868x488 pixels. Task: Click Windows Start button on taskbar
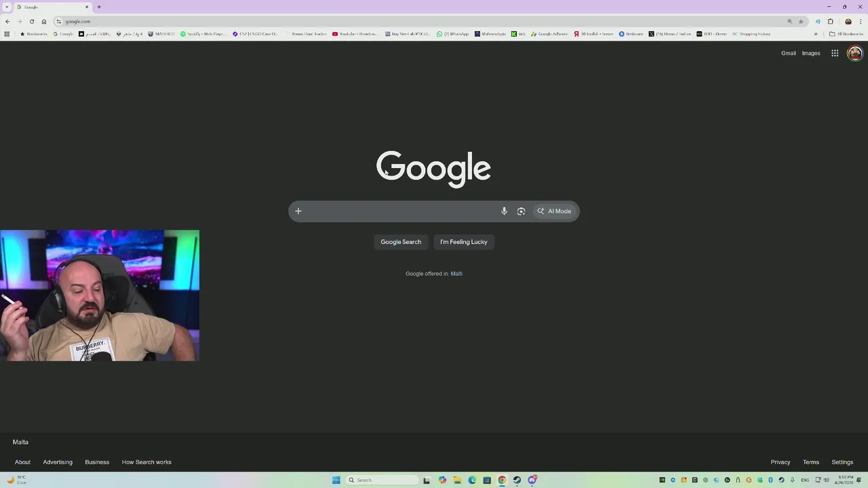[336, 480]
